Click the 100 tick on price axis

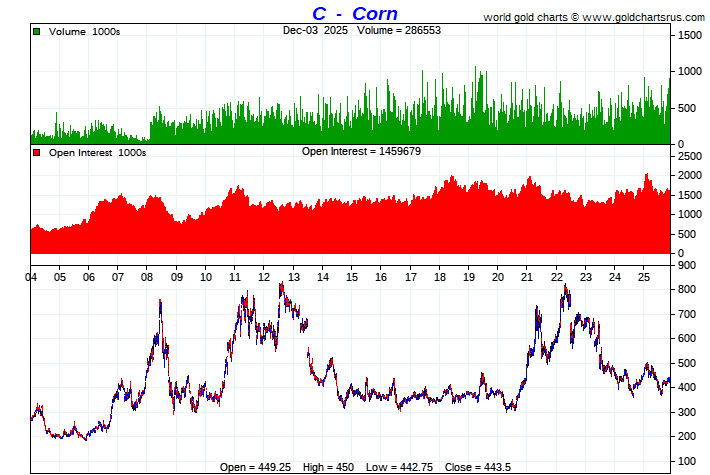click(687, 461)
